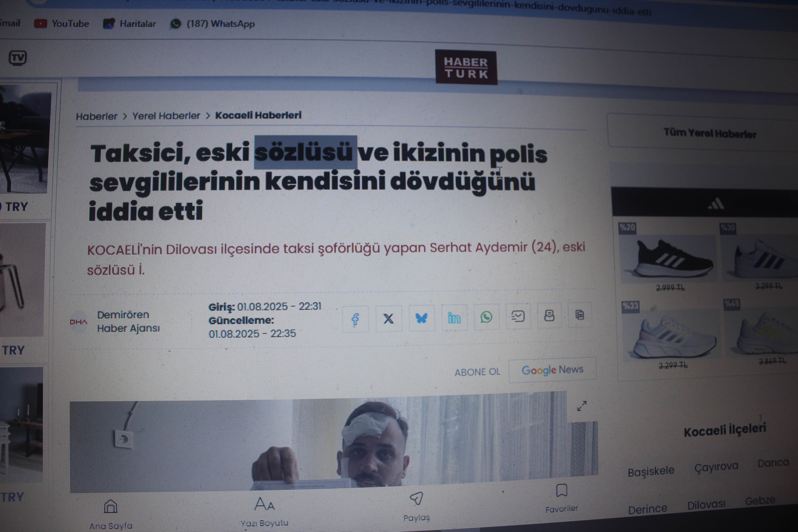
Task: Click the Bluesky butterfly share icon
Action: point(421,318)
